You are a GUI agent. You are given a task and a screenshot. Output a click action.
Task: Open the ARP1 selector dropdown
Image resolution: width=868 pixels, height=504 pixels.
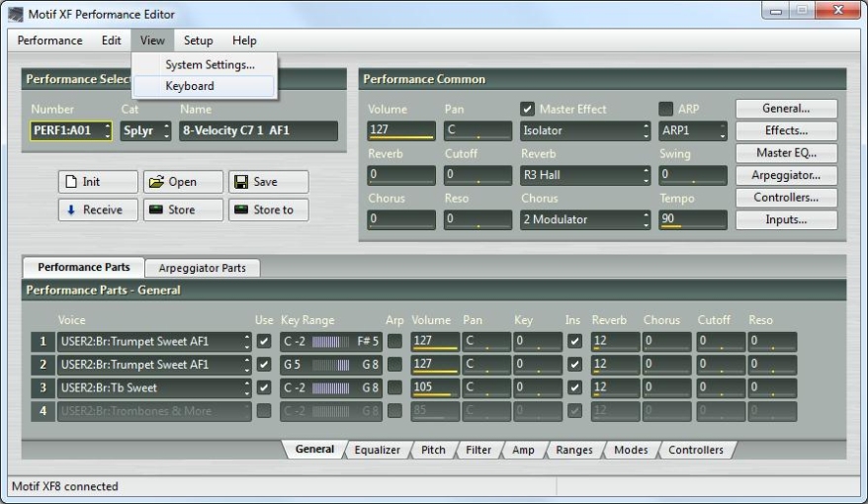[x=693, y=131]
